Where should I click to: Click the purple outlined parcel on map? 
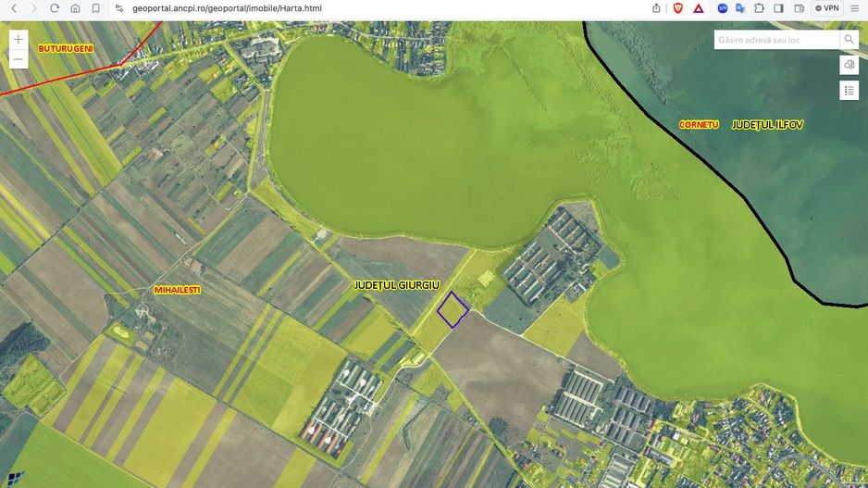453,309
